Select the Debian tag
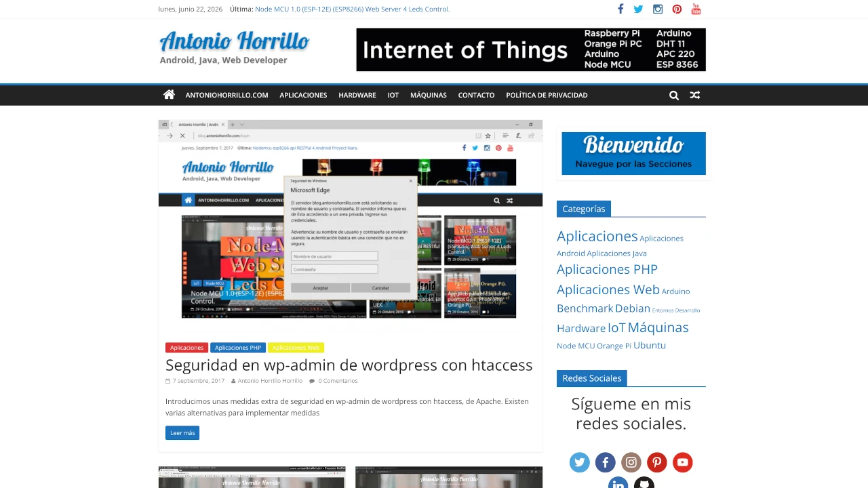This screenshot has height=488, width=868. [x=633, y=308]
